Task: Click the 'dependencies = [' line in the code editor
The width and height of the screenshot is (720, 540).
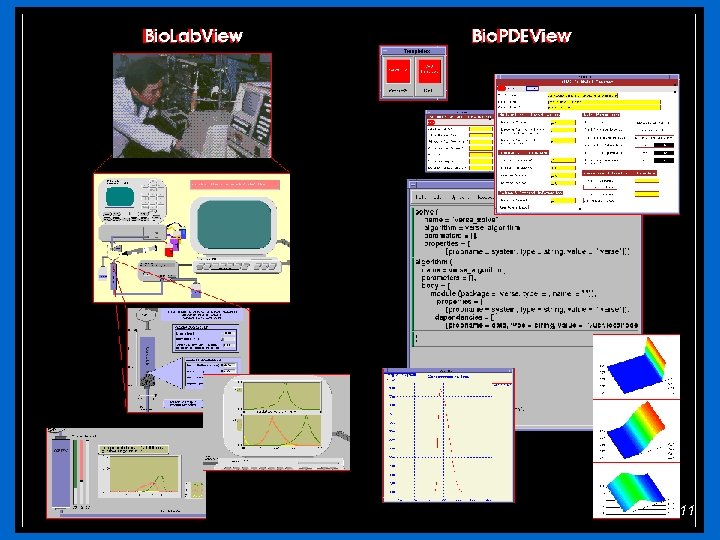Action: click(x=464, y=317)
